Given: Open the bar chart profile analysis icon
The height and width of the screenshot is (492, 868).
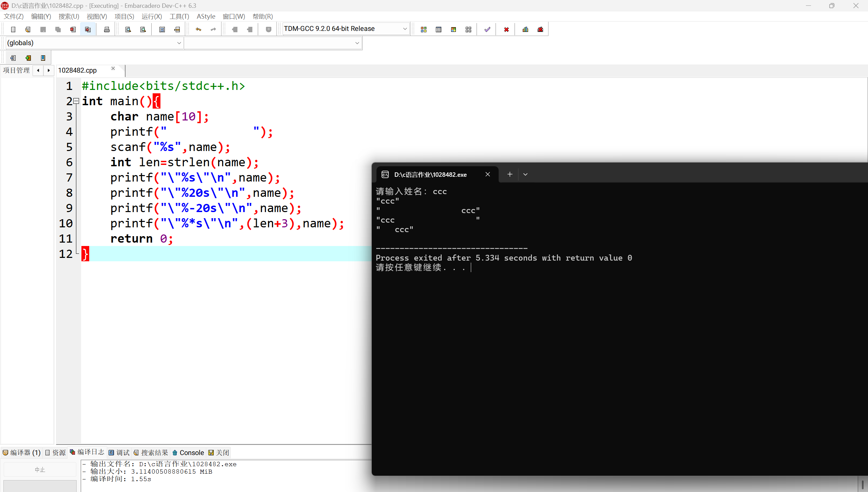Looking at the screenshot, I should (x=525, y=30).
